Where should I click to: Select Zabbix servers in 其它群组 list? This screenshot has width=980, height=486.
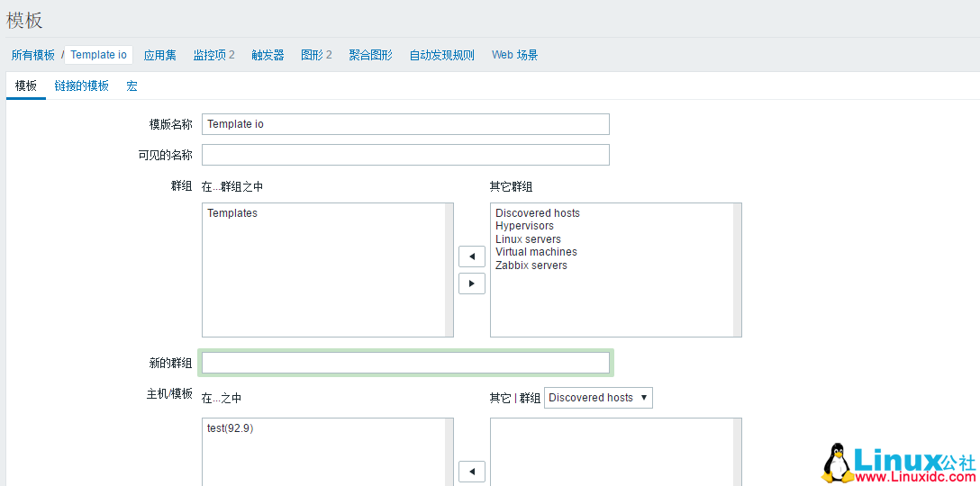[x=531, y=265]
